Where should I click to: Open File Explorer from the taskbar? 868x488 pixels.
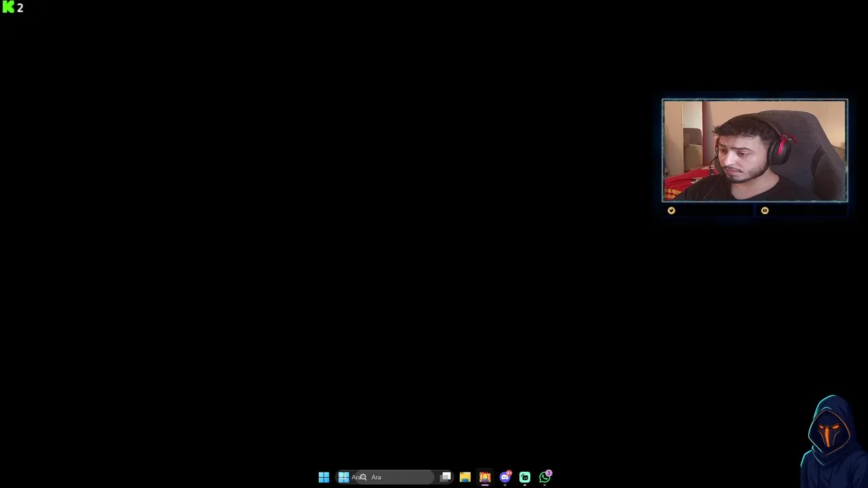tap(465, 477)
